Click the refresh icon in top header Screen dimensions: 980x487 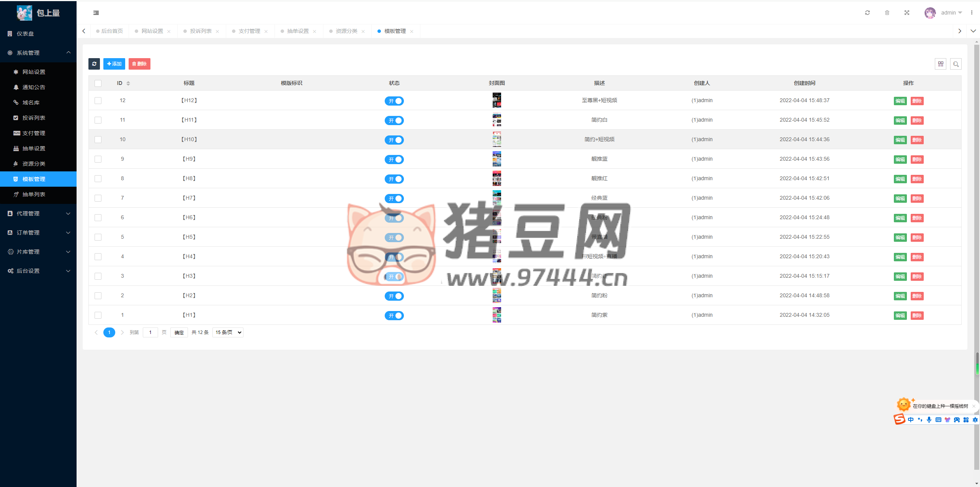point(867,13)
